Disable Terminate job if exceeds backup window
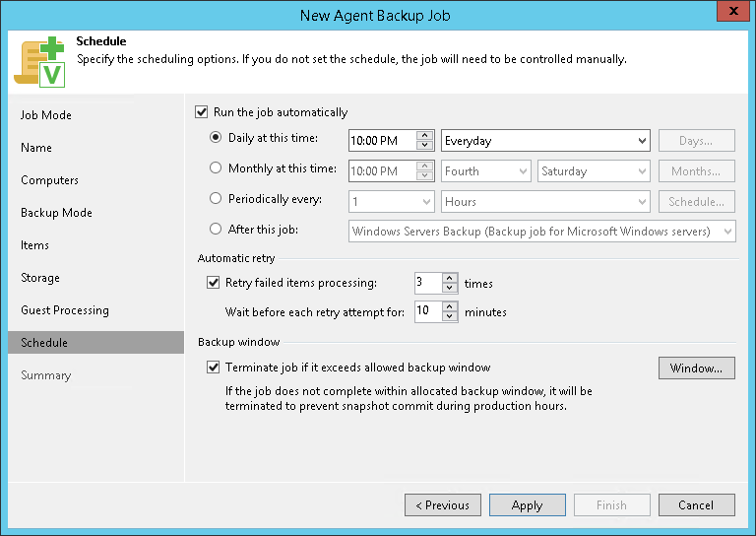 (214, 368)
